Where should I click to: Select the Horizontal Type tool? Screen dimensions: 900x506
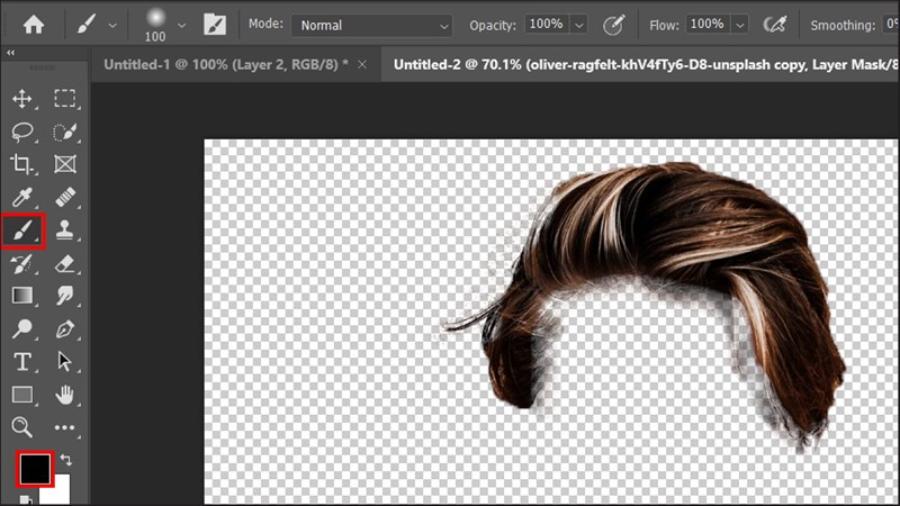click(x=22, y=361)
